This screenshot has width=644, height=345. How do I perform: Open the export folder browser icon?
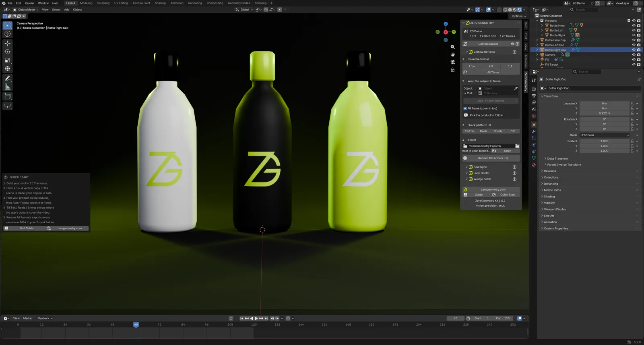(517, 146)
